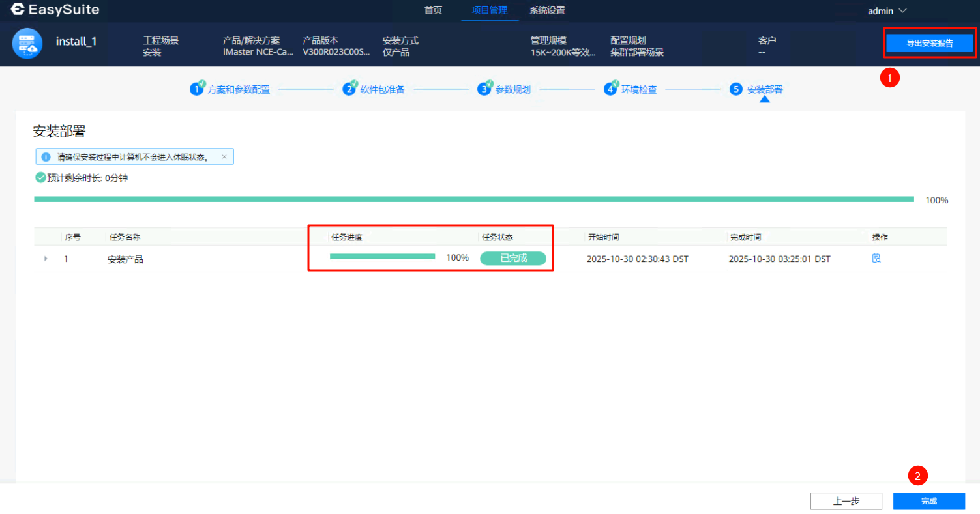Open the log icon in 操作 column
This screenshot has height=514, width=980.
(876, 259)
